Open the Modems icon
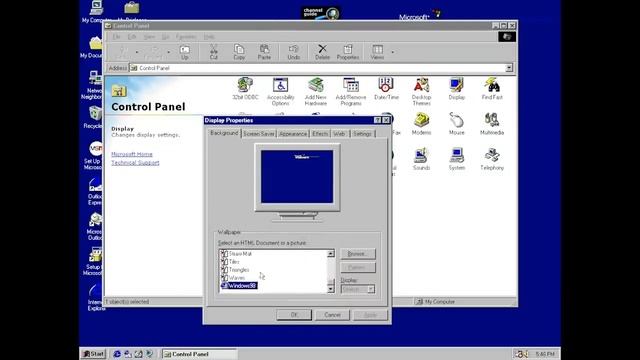 [421, 124]
